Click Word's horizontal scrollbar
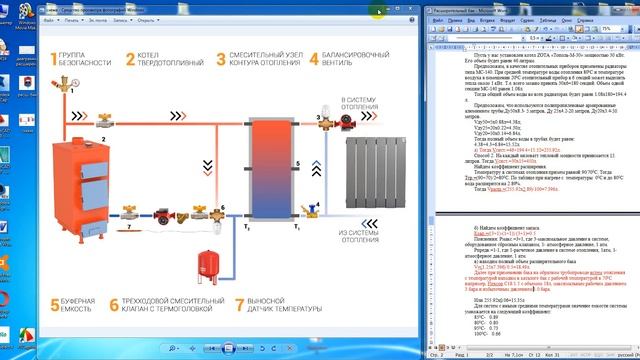The image size is (640, 360). tap(549, 347)
